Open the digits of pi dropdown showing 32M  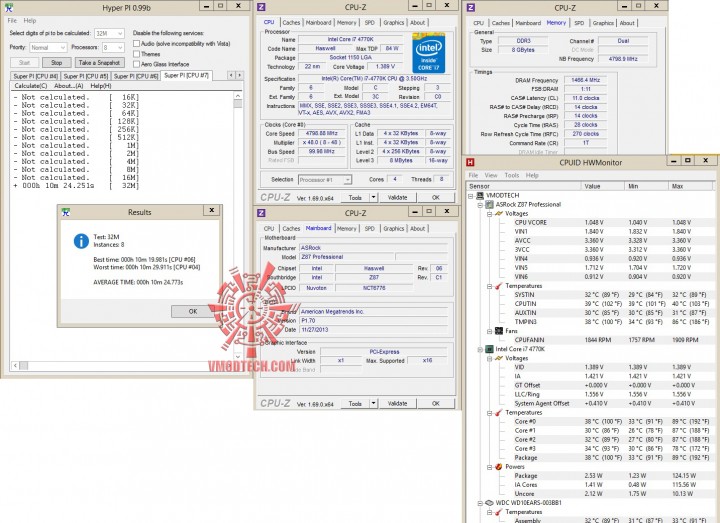click(x=109, y=34)
